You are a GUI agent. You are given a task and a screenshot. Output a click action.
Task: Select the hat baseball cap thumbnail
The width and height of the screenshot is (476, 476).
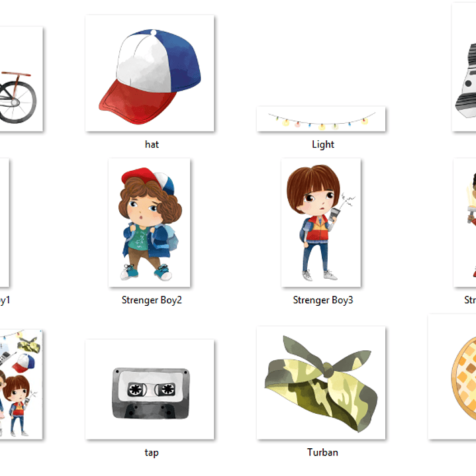coord(150,73)
